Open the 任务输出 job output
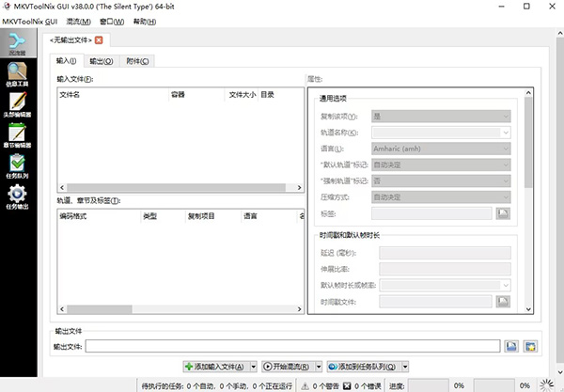The width and height of the screenshot is (564, 392). pos(17,196)
